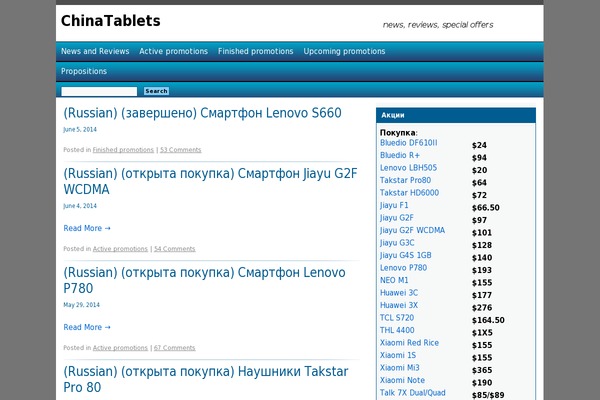Image resolution: width=600 pixels, height=400 pixels.
Task: View the 67 Comments link
Action: (174, 348)
